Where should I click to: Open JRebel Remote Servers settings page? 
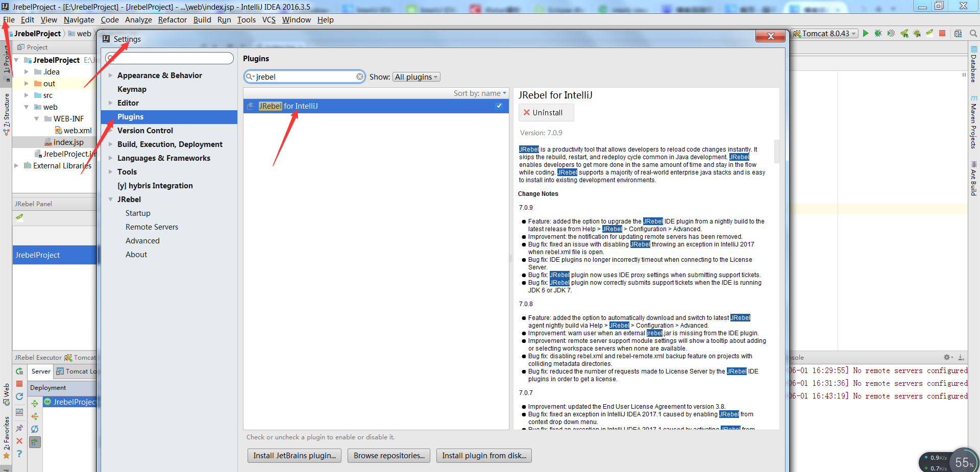tap(152, 227)
